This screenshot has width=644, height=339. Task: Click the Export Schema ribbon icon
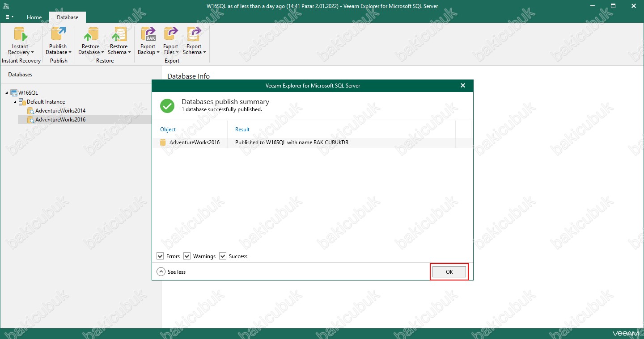click(194, 34)
